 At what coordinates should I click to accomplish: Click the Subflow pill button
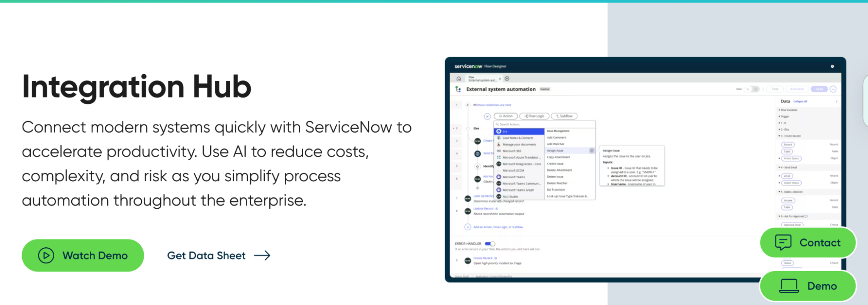tap(564, 116)
